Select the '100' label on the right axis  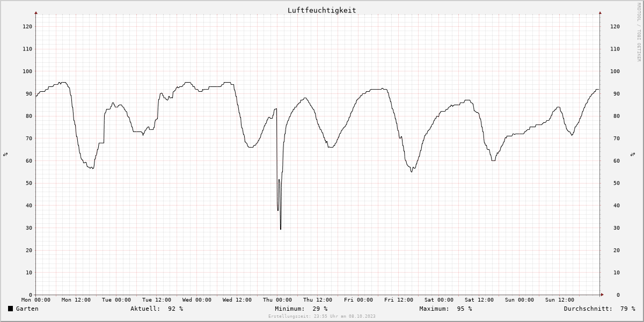[x=615, y=71]
